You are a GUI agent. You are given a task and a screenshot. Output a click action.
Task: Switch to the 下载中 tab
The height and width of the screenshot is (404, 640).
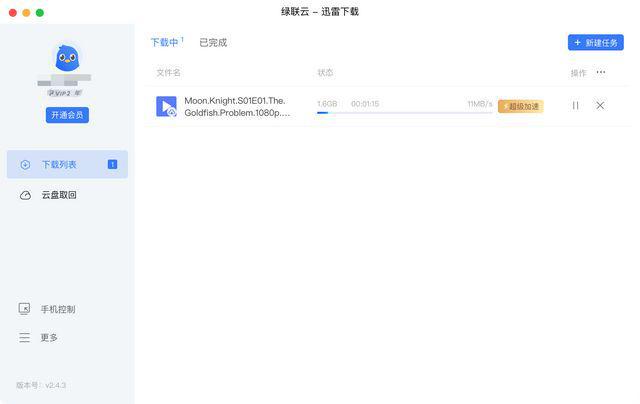click(167, 42)
